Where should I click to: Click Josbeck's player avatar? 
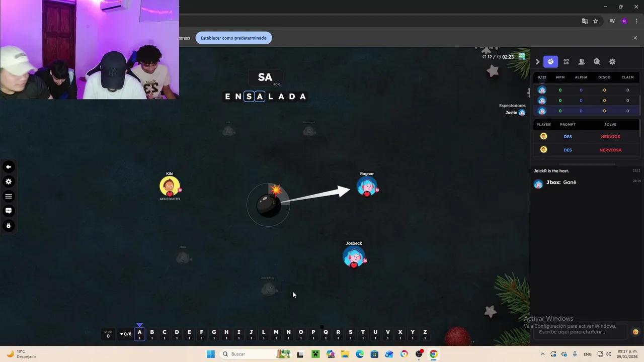click(x=353, y=257)
